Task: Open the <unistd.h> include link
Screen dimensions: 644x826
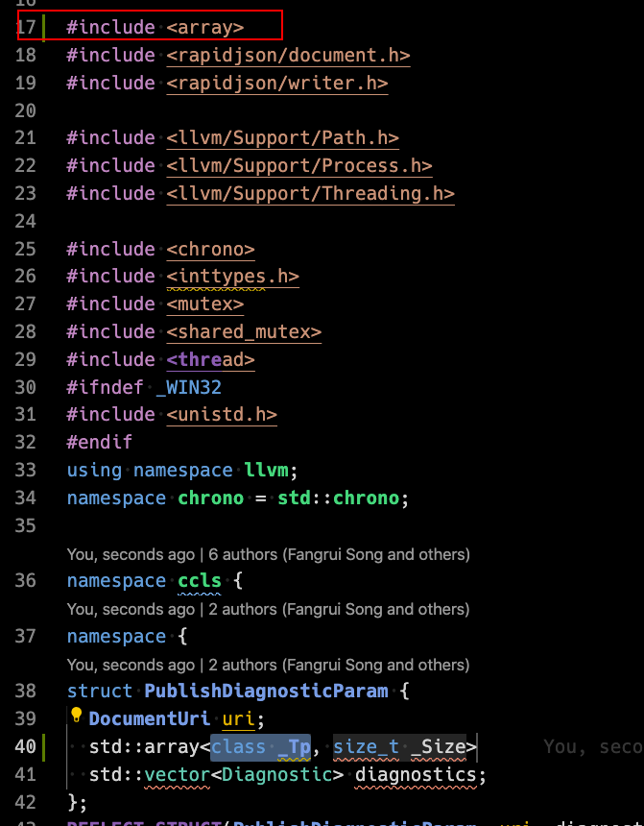Action: [x=222, y=415]
